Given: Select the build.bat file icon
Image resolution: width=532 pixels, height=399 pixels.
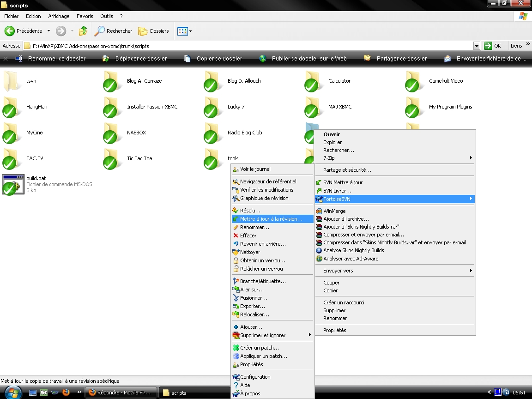Looking at the screenshot, I should pos(13,185).
